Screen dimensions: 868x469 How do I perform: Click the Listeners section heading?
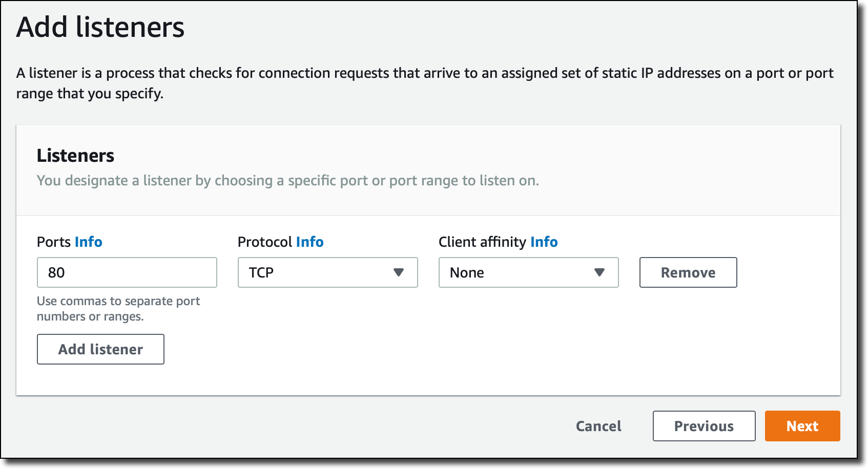pos(75,156)
